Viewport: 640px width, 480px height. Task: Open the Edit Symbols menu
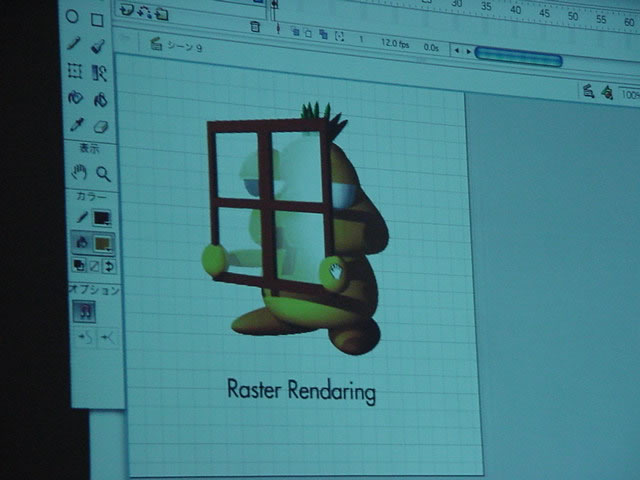point(607,92)
